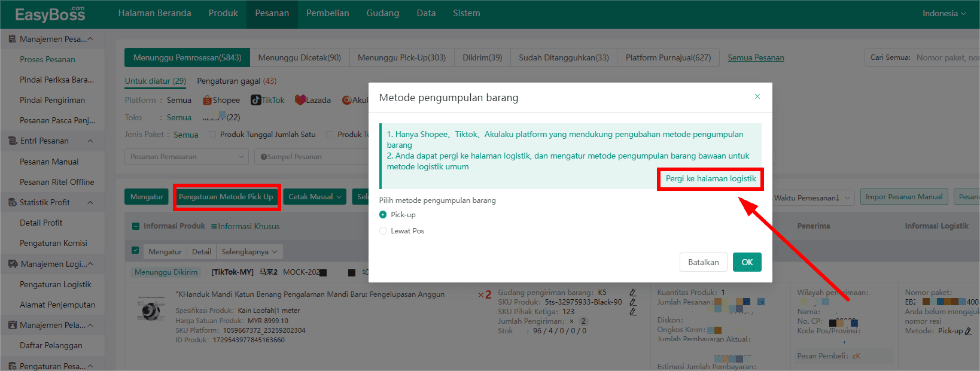Open the Waktu Pemesanan sort dropdown
This screenshot has height=371, width=980.
coord(814,197)
